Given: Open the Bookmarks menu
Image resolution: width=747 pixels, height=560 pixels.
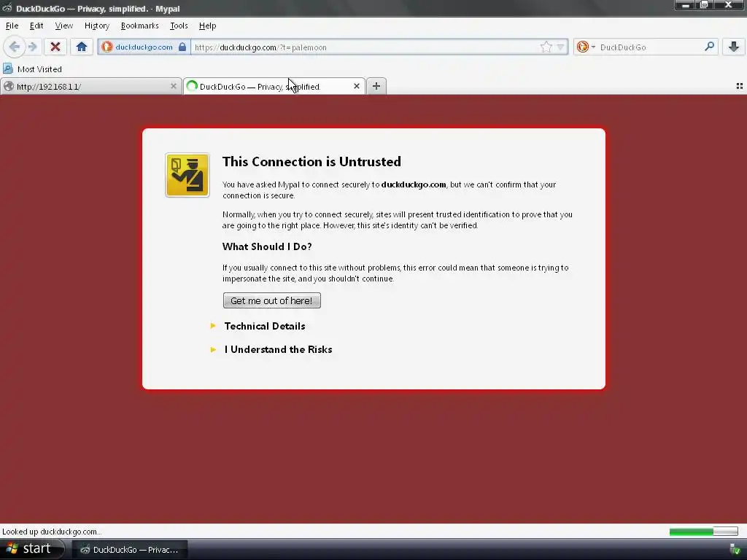Looking at the screenshot, I should (139, 26).
